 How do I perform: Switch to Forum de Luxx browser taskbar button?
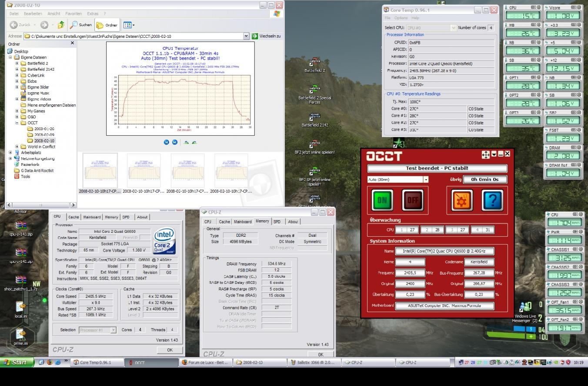pos(206,362)
